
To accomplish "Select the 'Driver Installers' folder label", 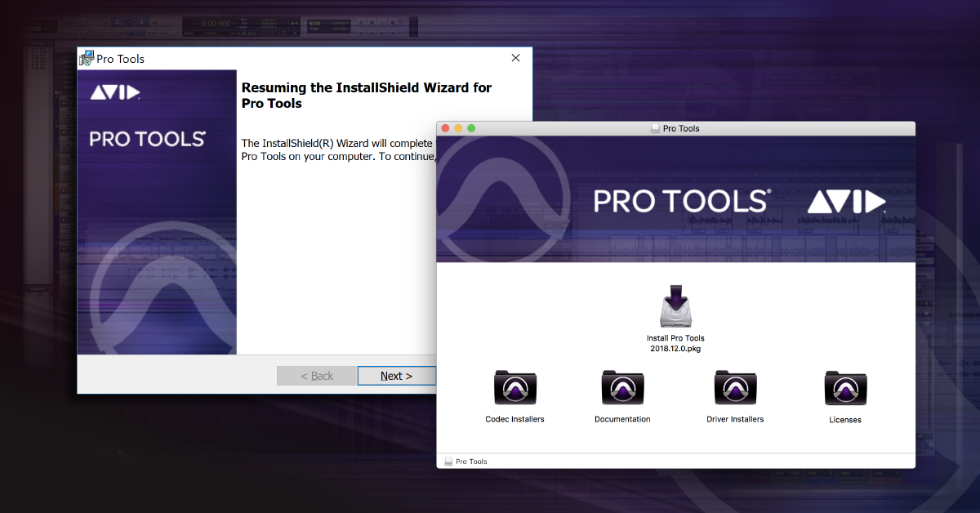I will (x=735, y=419).
